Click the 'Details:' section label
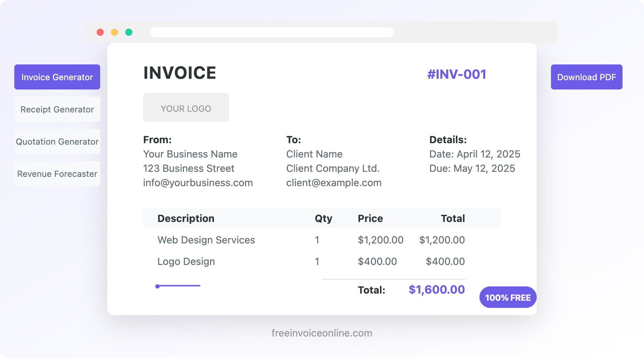 point(448,140)
